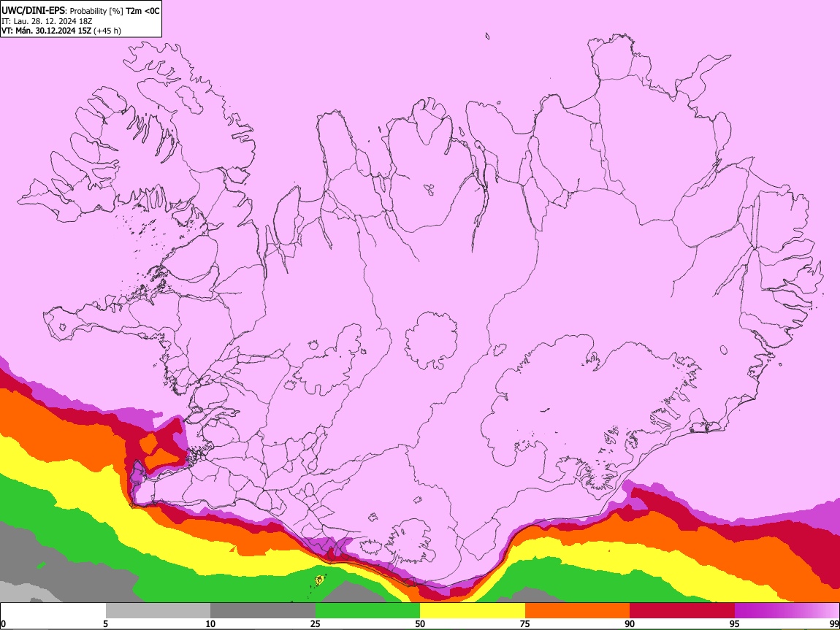Click the dark gray 10-25 legend swatch
Viewport: 840px width, 630px height.
tap(263, 611)
